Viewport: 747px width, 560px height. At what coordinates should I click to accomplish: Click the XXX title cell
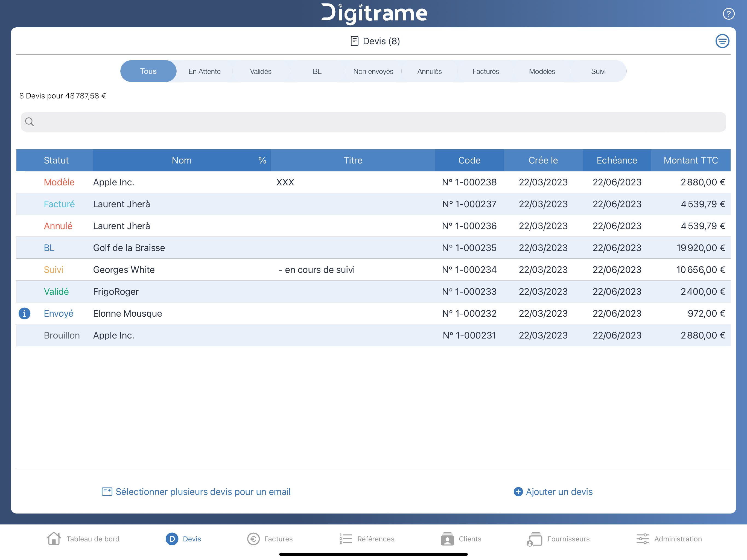[x=285, y=182]
